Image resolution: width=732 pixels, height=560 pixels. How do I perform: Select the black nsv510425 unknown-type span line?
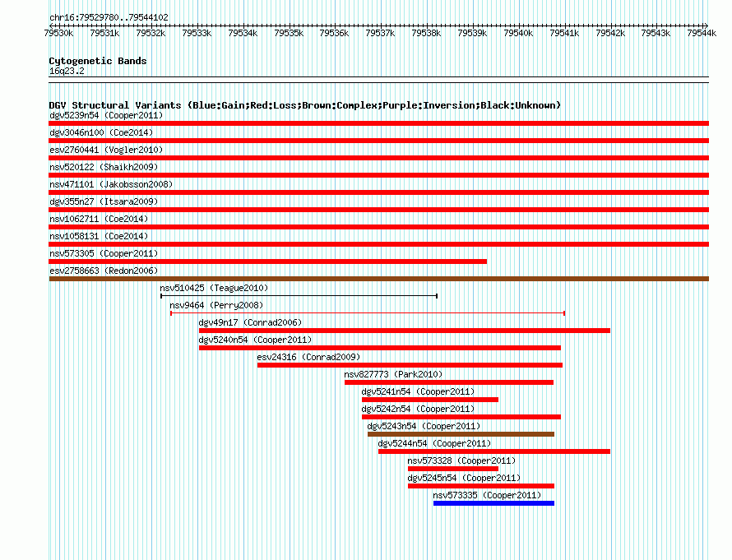click(x=299, y=296)
